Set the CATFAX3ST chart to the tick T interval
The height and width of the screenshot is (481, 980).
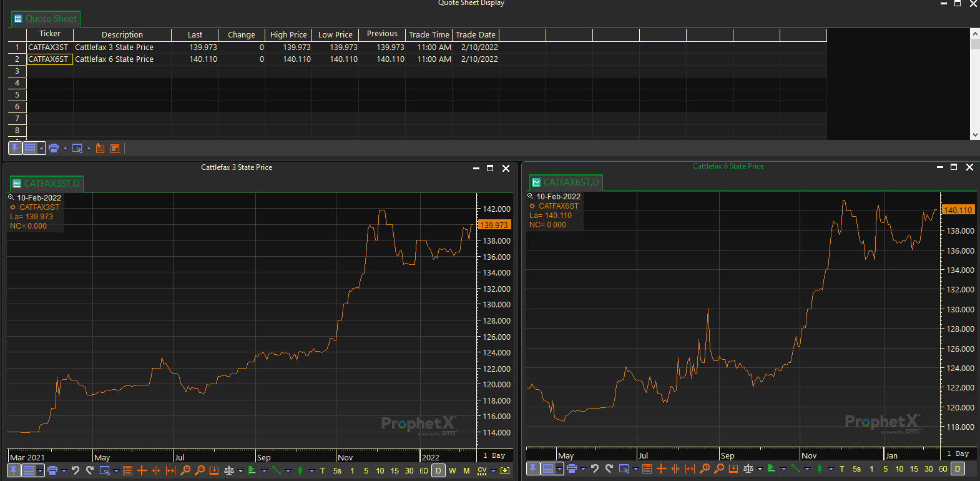click(x=323, y=470)
